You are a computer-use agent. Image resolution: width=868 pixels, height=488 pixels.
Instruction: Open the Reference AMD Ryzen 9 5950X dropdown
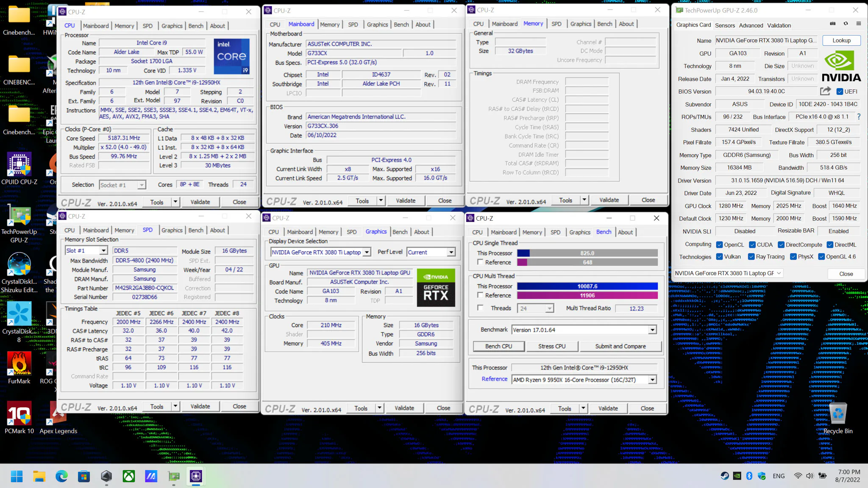pos(584,380)
